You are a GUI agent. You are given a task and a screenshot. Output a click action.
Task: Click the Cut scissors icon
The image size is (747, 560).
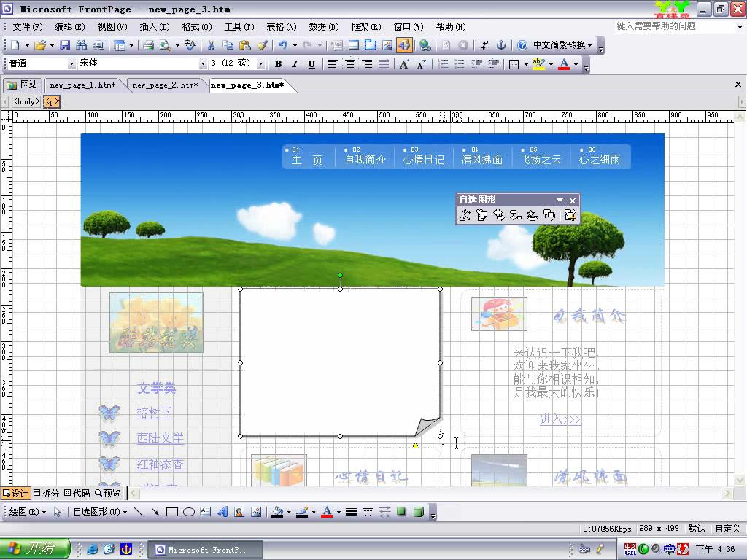click(211, 45)
